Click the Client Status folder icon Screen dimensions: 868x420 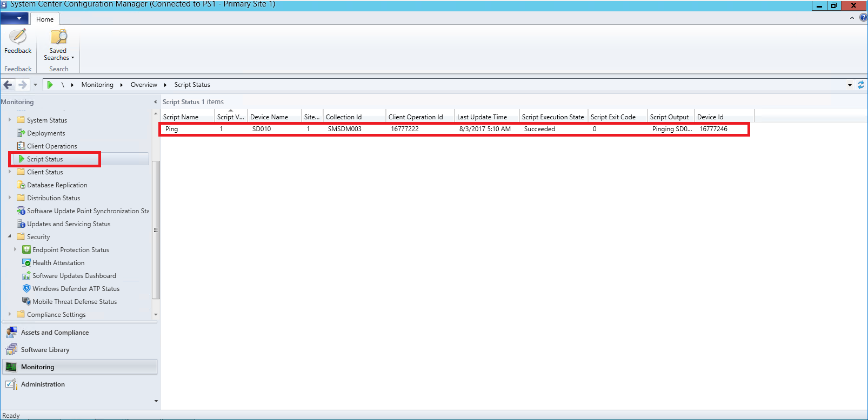pos(21,172)
